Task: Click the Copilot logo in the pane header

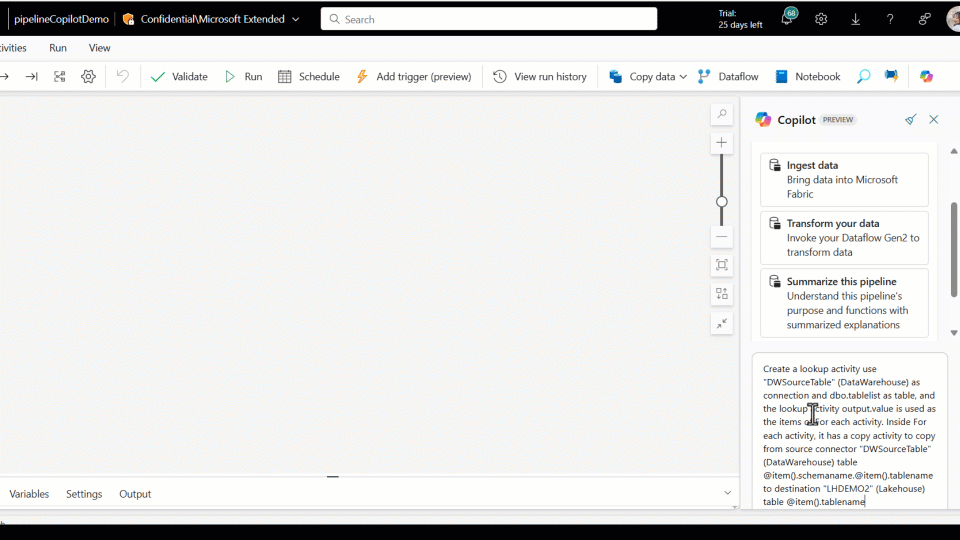Action: click(763, 119)
